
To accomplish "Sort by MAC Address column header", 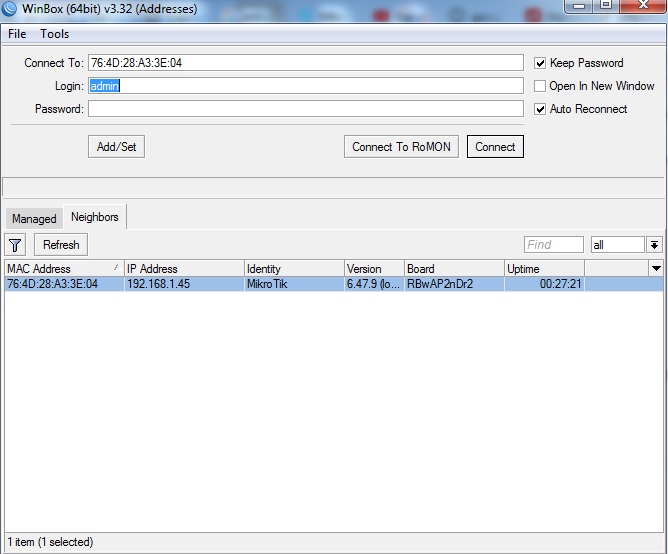I will [x=64, y=268].
